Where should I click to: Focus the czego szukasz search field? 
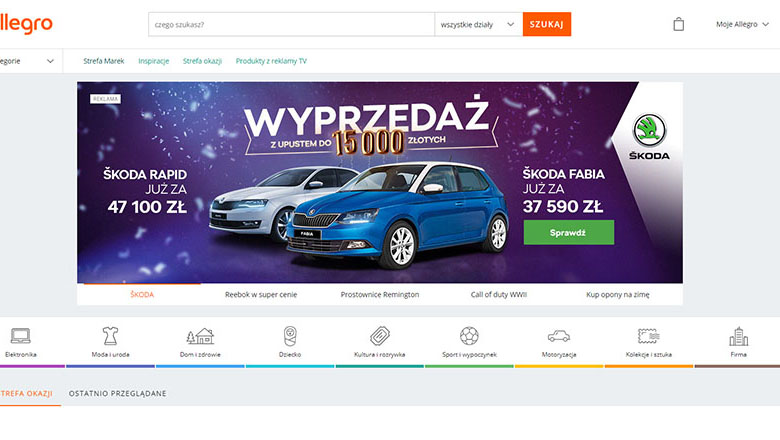pyautogui.click(x=291, y=24)
